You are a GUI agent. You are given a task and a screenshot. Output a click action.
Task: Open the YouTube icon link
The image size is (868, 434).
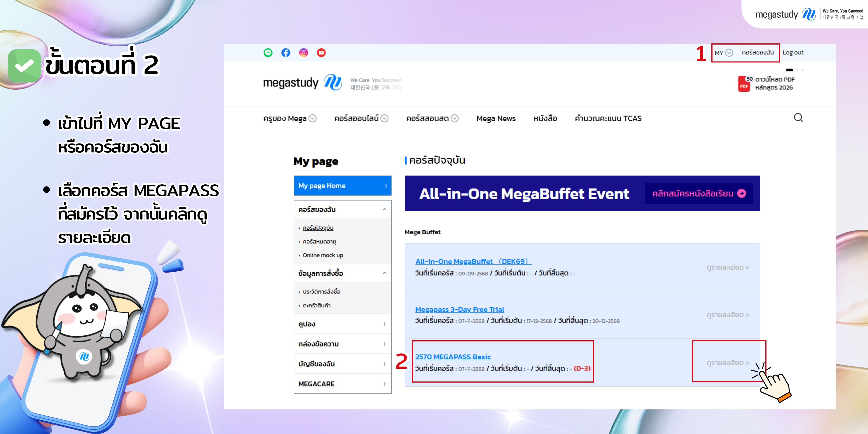321,53
